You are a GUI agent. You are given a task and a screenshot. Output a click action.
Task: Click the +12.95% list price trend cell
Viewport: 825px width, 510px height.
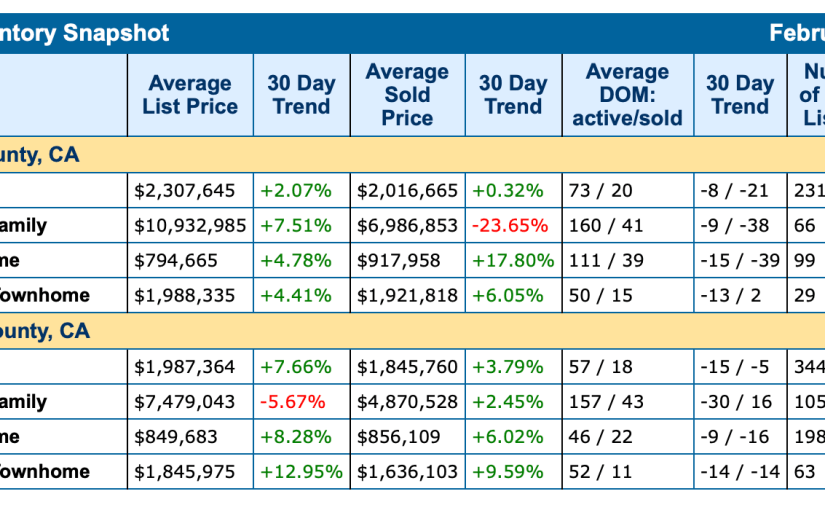coord(301,471)
